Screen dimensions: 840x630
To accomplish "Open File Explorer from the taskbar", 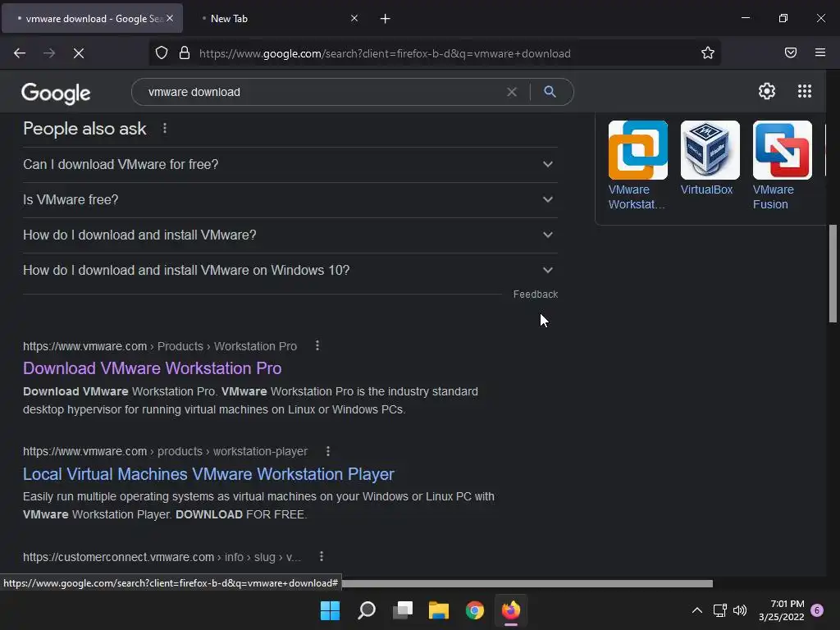I will [x=439, y=610].
